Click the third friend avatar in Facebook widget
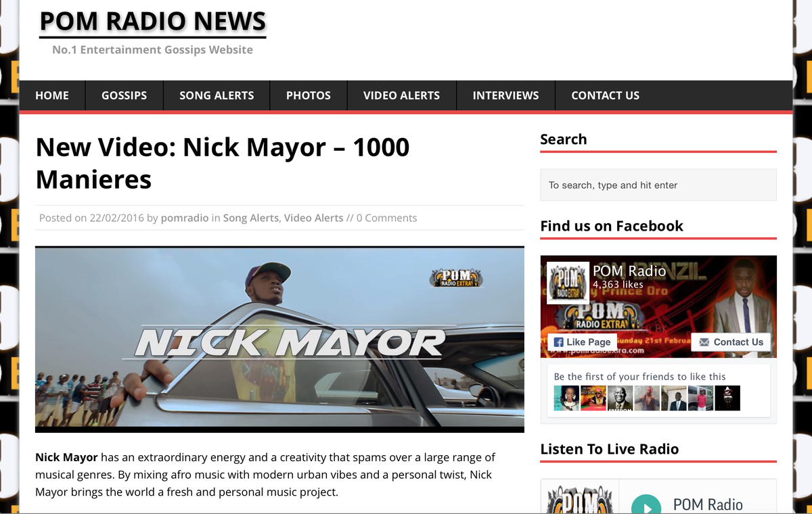This screenshot has height=514, width=812. point(620,398)
